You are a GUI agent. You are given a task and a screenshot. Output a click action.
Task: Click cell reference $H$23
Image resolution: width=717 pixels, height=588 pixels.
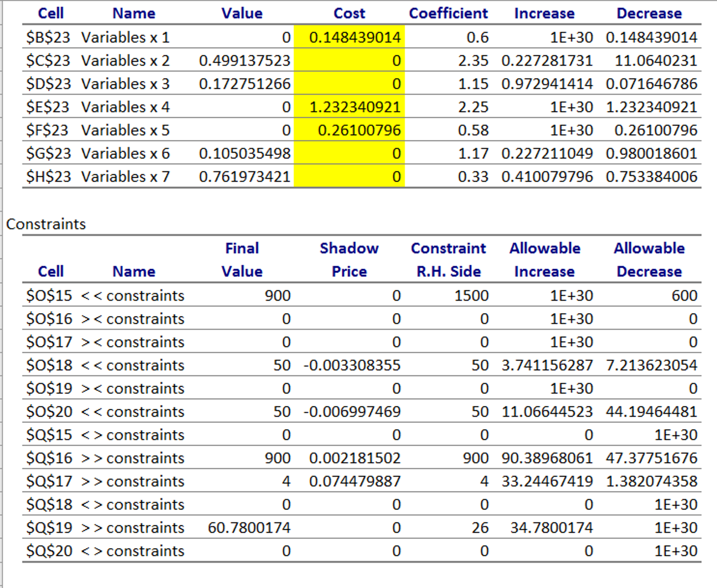coord(48,177)
